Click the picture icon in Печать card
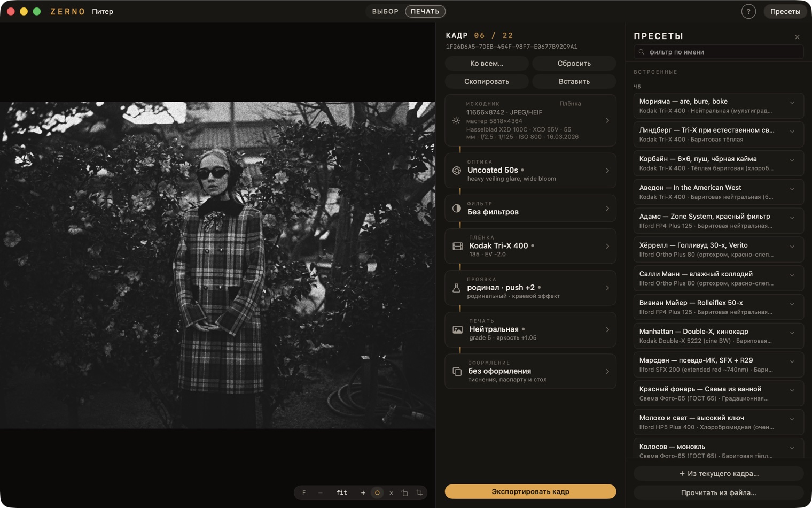Image resolution: width=812 pixels, height=508 pixels. 458,330
